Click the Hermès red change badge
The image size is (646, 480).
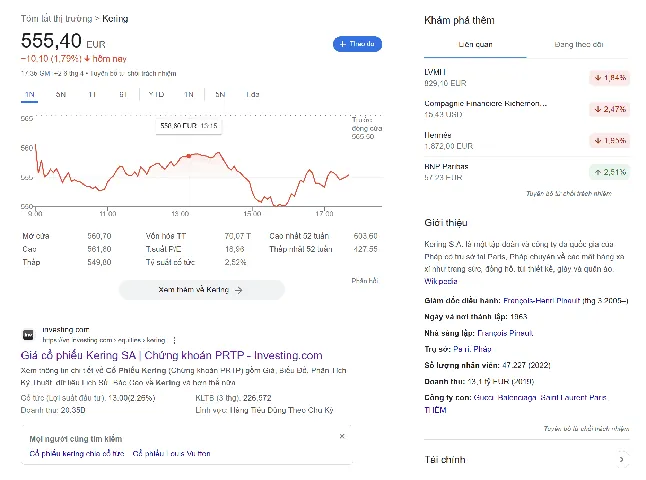pyautogui.click(x=610, y=140)
